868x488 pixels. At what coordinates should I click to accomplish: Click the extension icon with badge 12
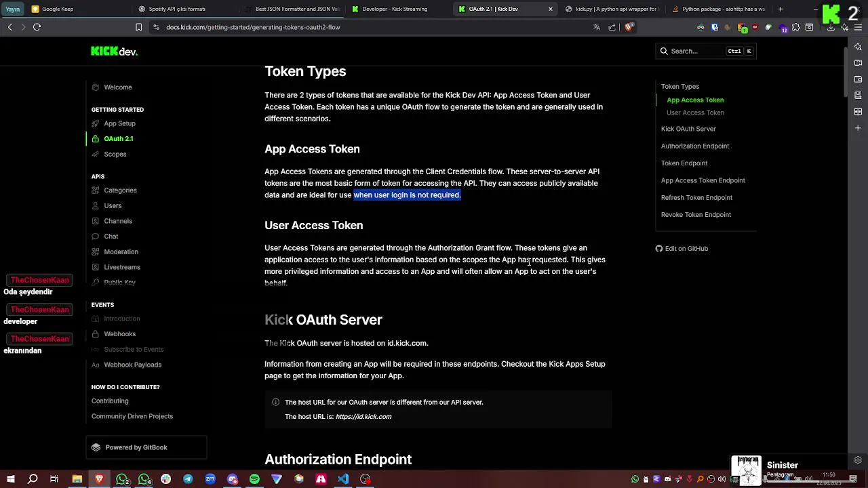(783, 28)
